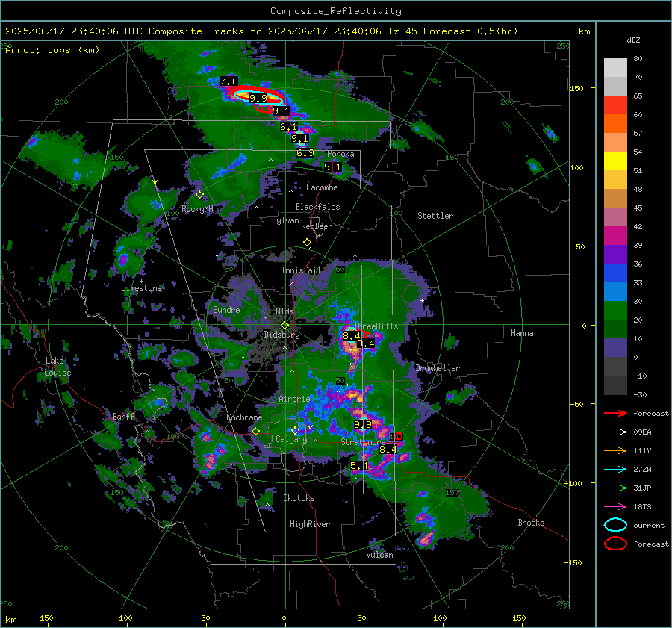Select the magenta swatch in dBZ scale
The image size is (672, 628).
pos(615,236)
